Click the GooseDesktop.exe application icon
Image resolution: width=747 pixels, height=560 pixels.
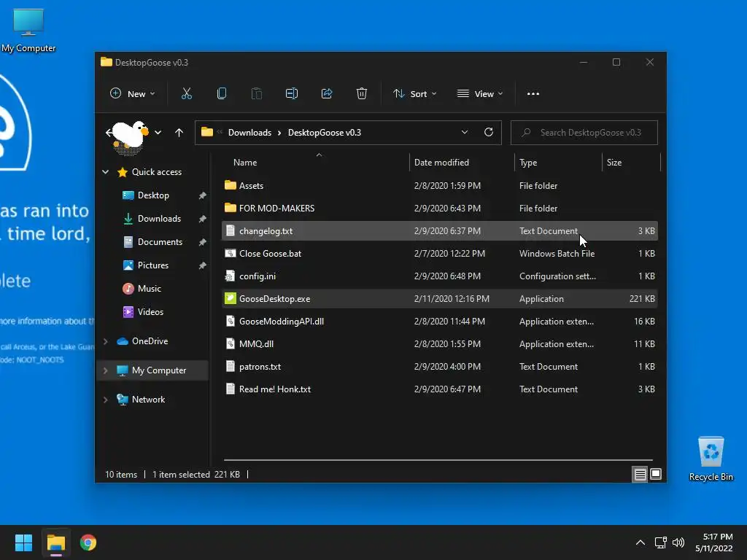(230, 298)
